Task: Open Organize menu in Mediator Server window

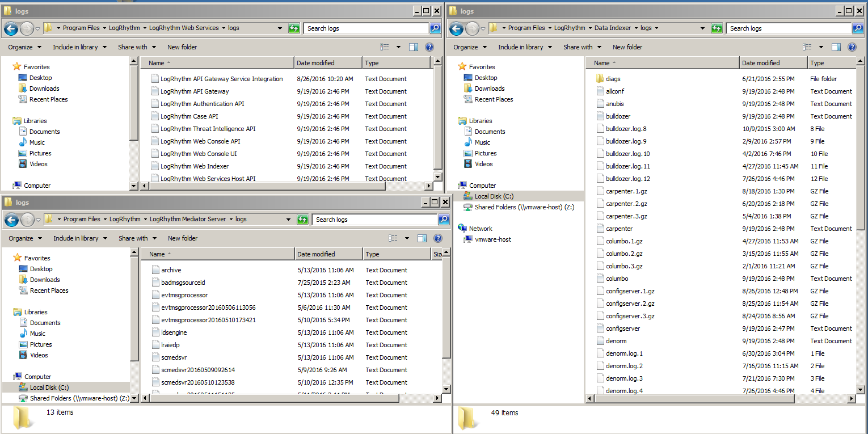Action: tap(25, 238)
